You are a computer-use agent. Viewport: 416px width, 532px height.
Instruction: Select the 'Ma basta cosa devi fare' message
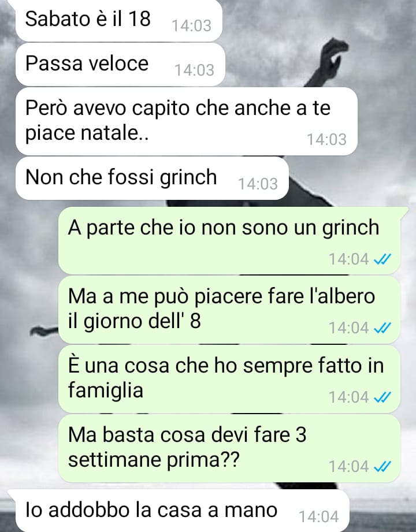click(x=229, y=448)
